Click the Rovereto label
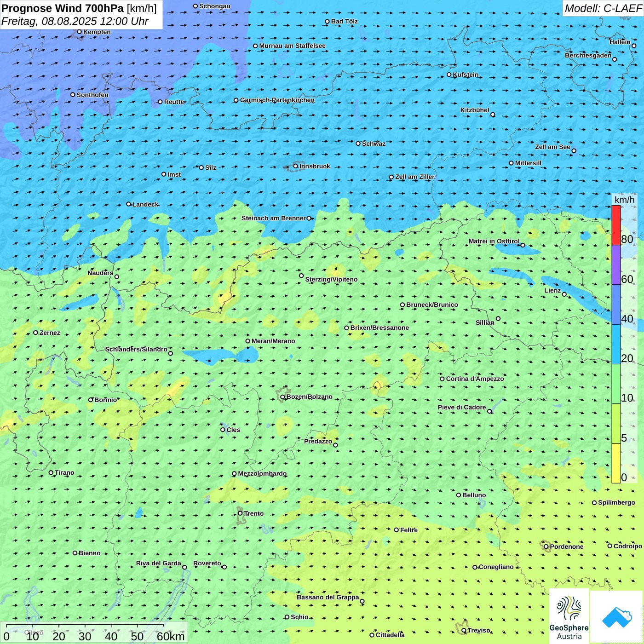This screenshot has width=644, height=644. pos(207,563)
